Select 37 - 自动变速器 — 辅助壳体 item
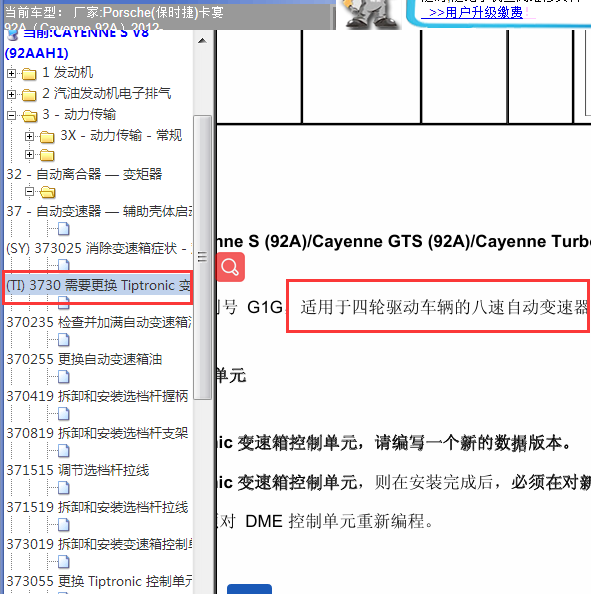This screenshot has width=591, height=594. (x=99, y=211)
